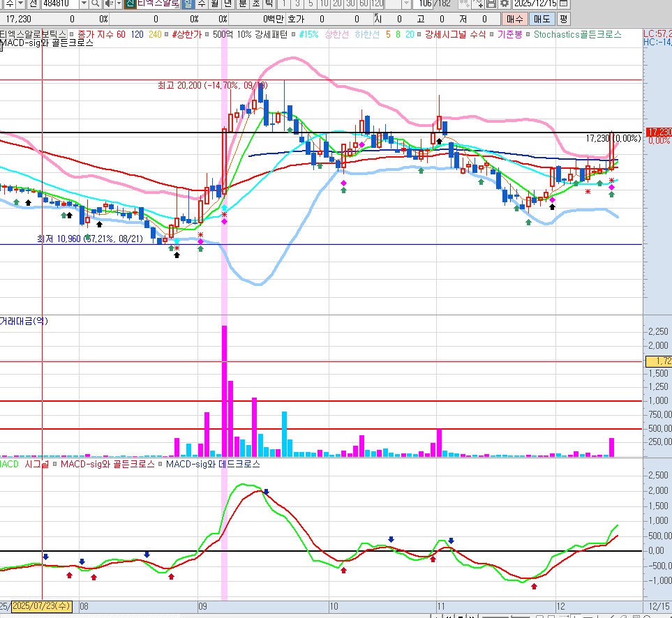The height and width of the screenshot is (618, 672).
Task: Click the 12/15 date label on time axis
Action: coord(659,606)
